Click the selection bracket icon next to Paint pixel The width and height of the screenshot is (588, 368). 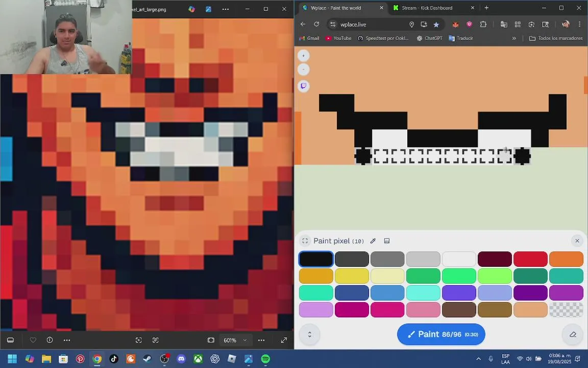(305, 241)
